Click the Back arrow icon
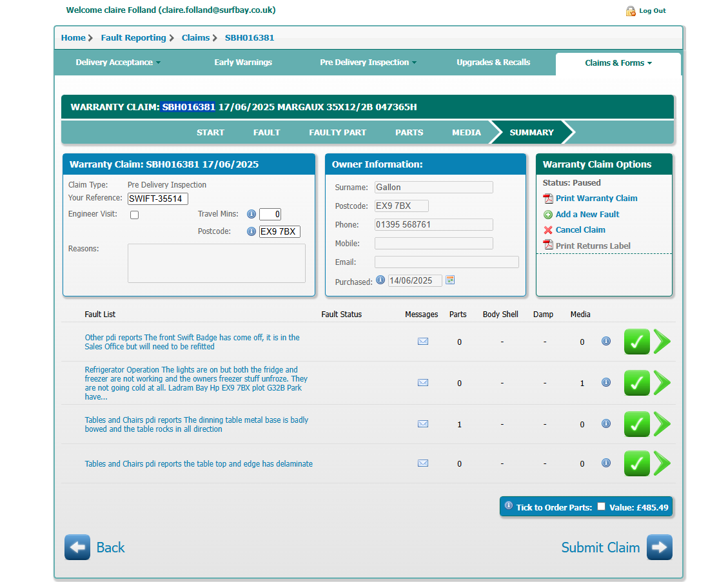Viewport: 728px width, 582px height. click(x=77, y=547)
